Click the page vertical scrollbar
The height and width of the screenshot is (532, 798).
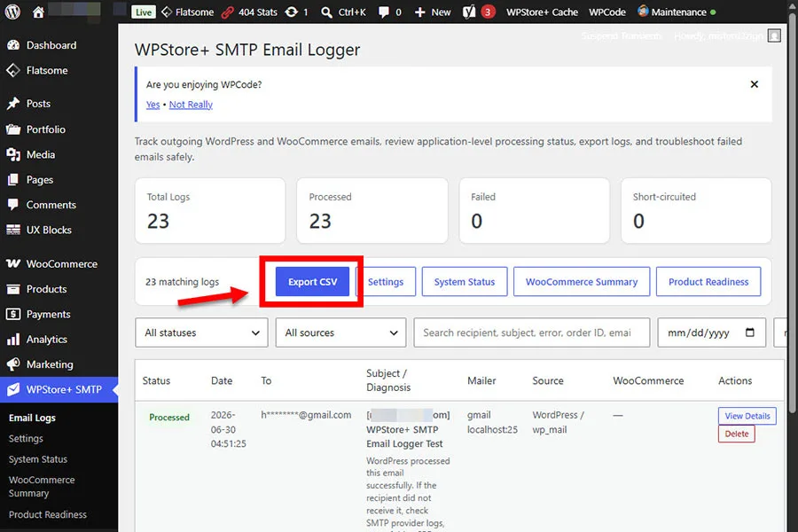point(792,214)
